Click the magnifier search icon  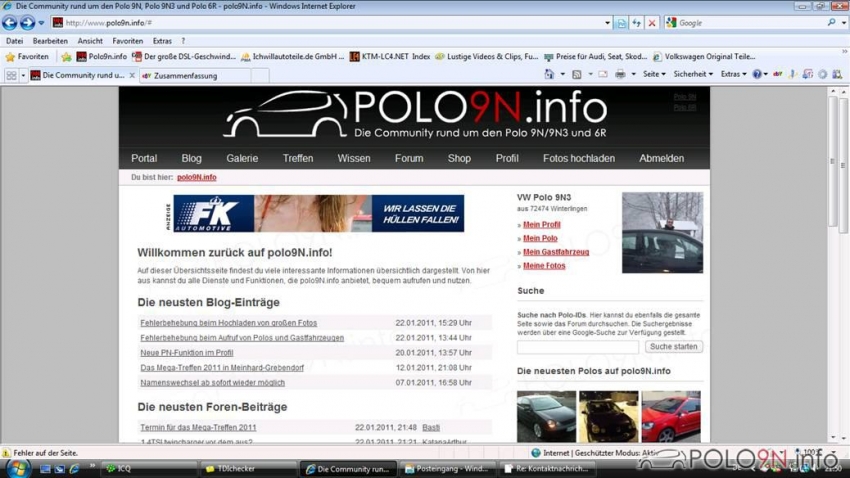click(832, 23)
